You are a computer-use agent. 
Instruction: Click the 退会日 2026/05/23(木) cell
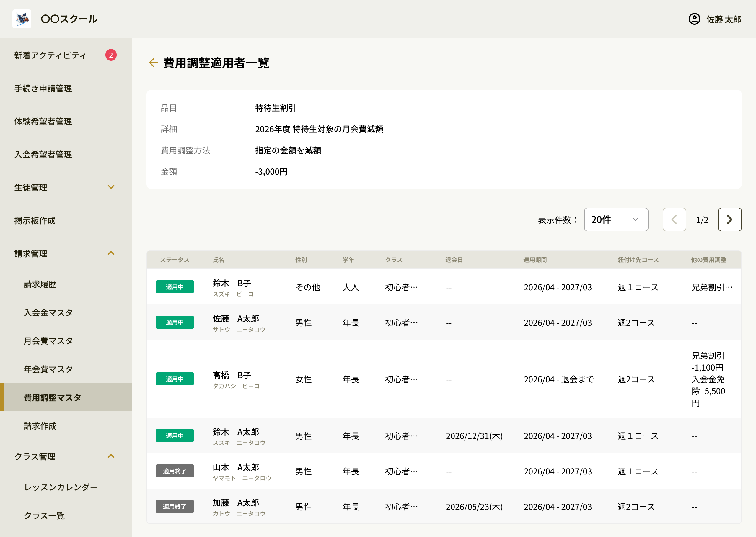tap(474, 507)
